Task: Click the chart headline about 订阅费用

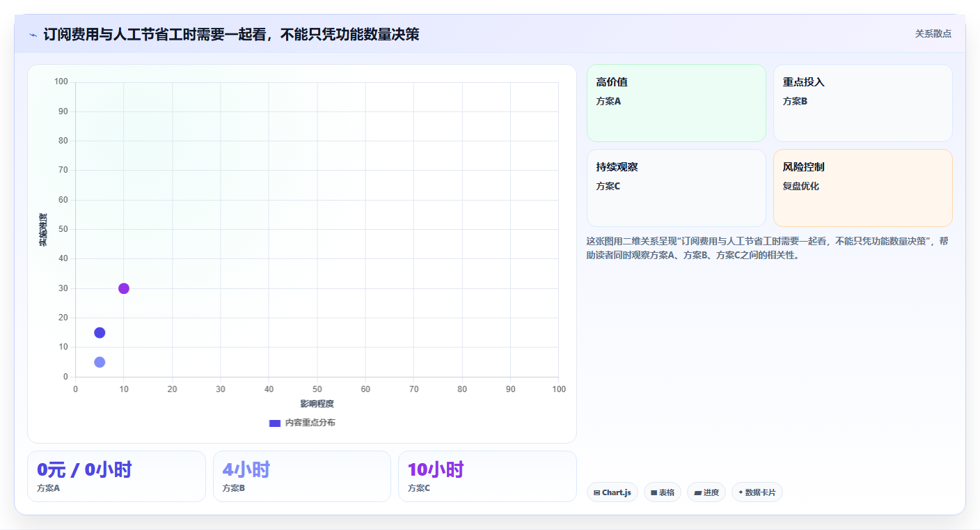Action: pos(231,34)
